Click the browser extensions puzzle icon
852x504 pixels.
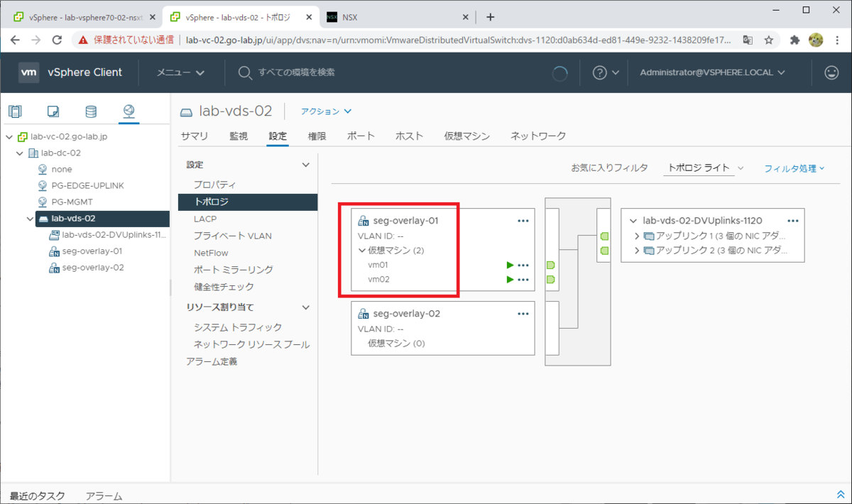point(795,40)
